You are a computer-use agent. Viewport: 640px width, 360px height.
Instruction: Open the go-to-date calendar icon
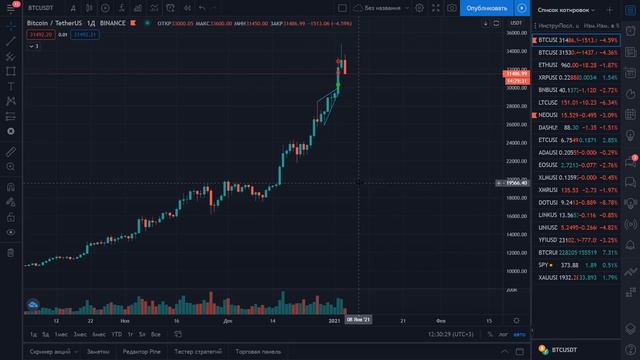coord(178,334)
